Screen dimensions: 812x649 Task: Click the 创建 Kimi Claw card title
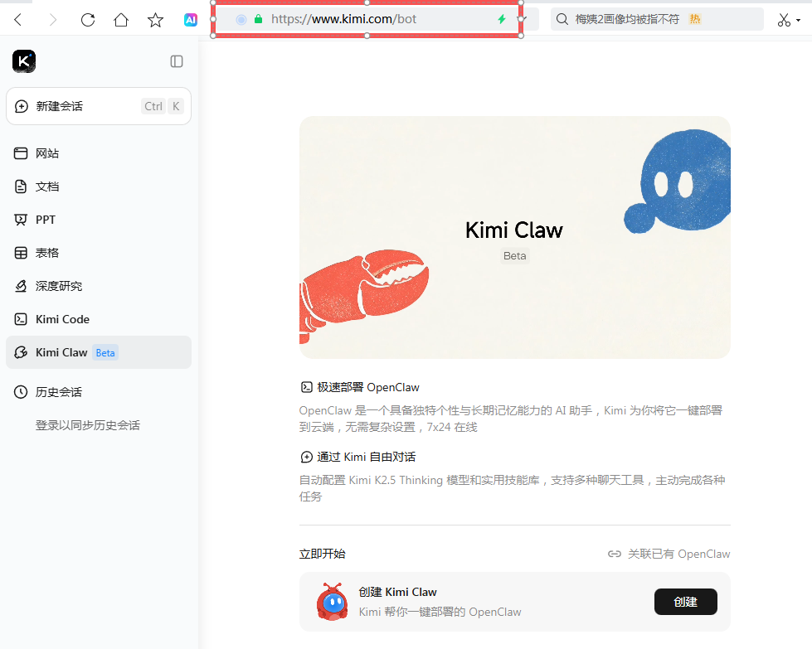click(x=398, y=592)
